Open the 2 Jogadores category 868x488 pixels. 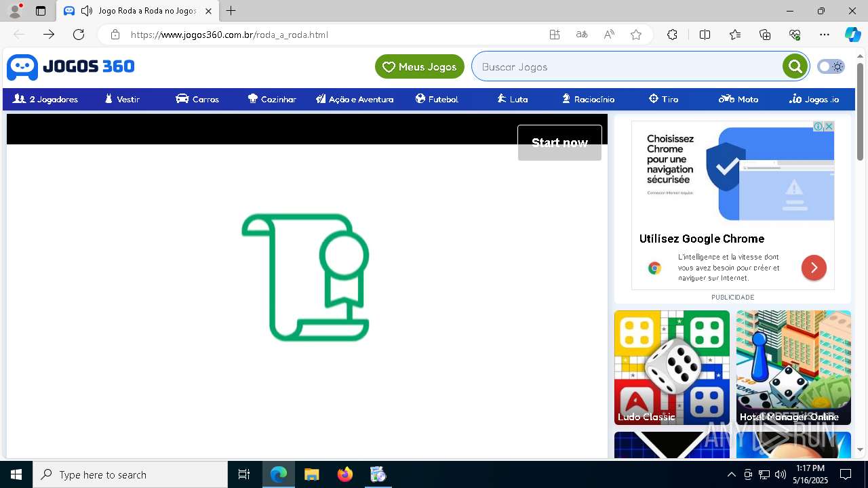click(x=45, y=99)
